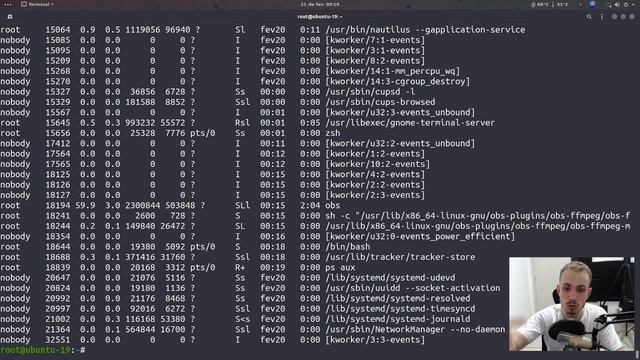Click the PID 15064 value

(x=58, y=30)
